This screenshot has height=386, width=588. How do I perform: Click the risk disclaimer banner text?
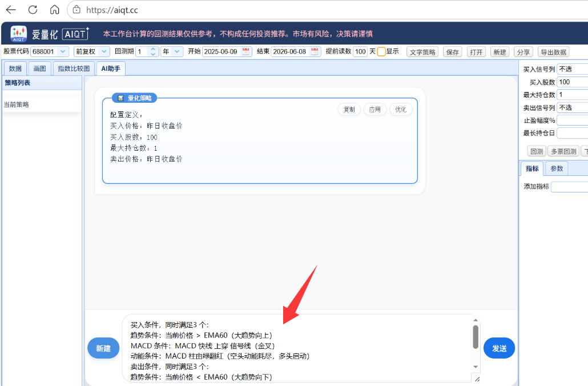pos(238,34)
